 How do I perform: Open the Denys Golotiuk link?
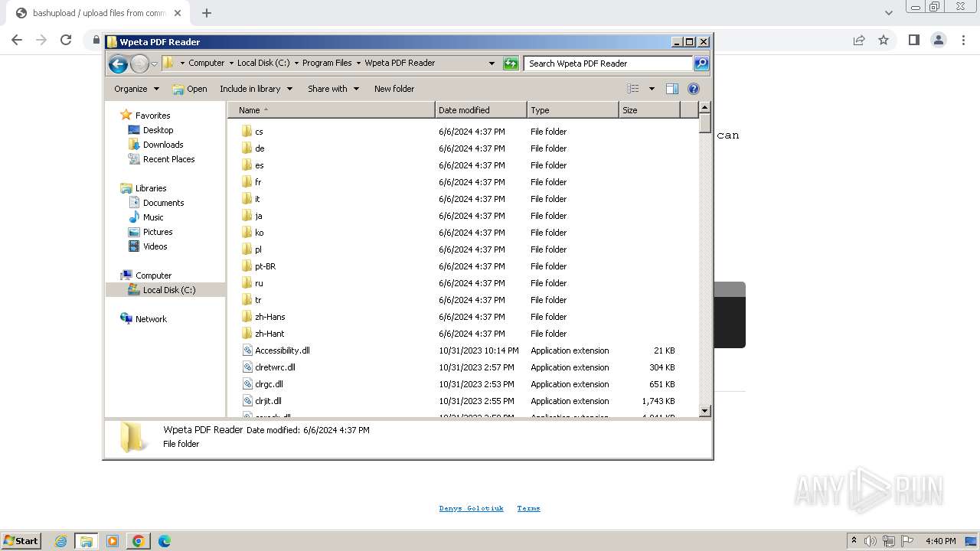472,508
